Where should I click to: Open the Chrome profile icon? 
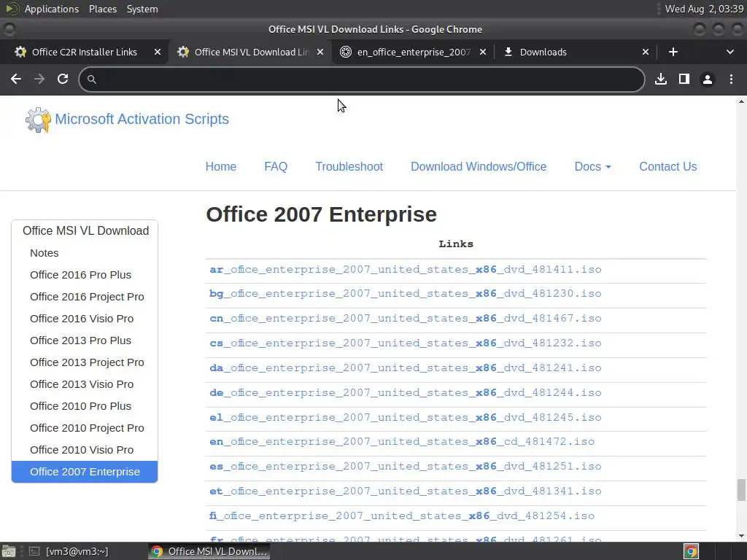click(x=708, y=79)
